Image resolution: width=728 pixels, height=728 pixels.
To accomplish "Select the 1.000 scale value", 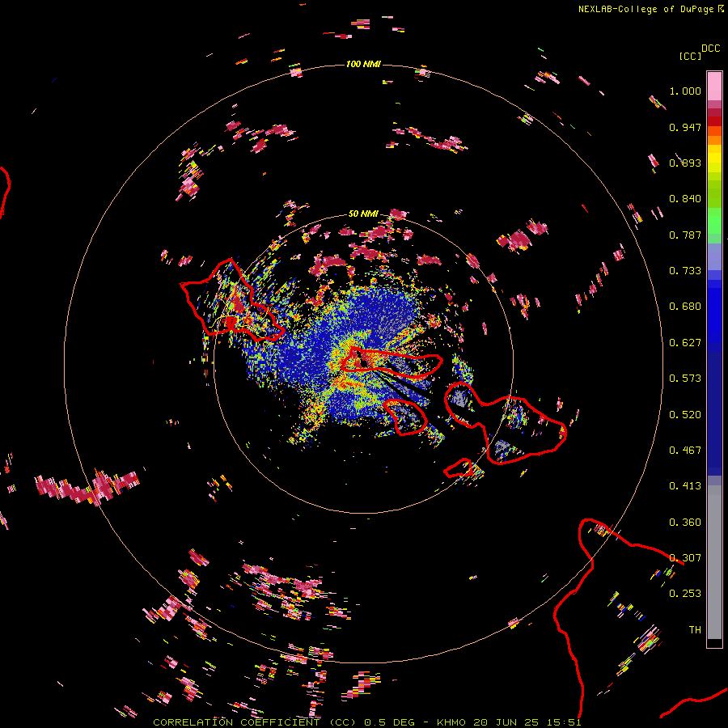I will (685, 91).
